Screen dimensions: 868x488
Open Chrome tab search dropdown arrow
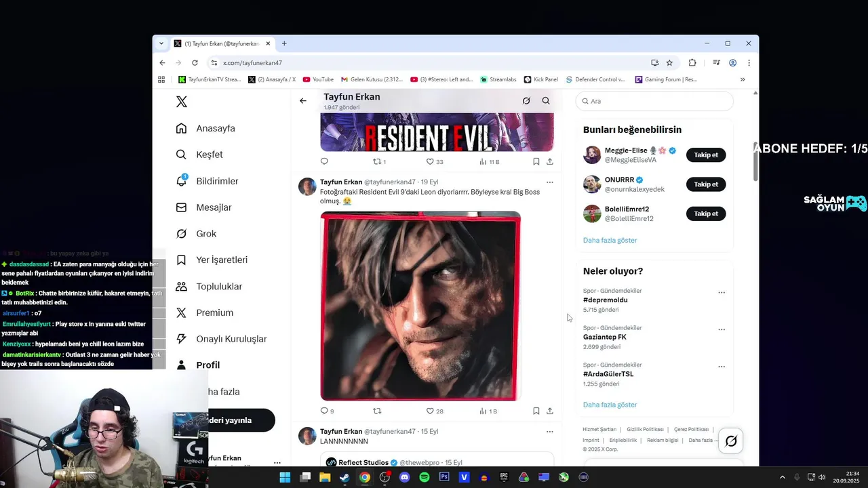161,43
